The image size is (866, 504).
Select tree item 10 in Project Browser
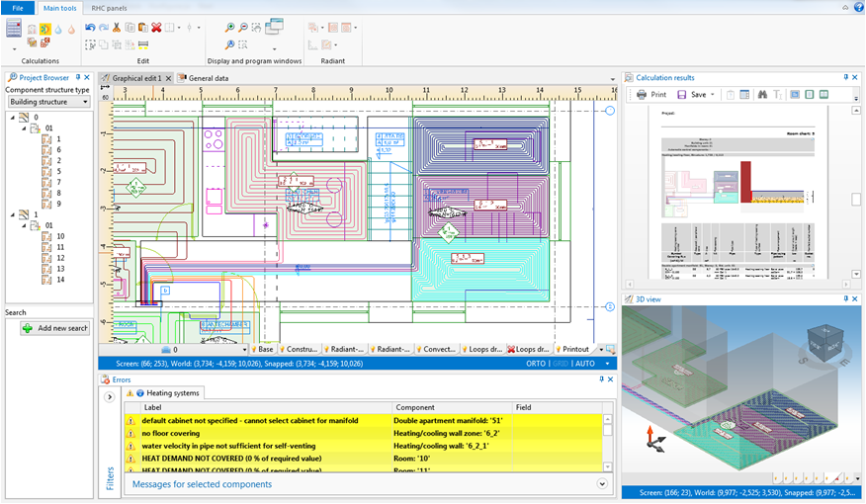60,237
